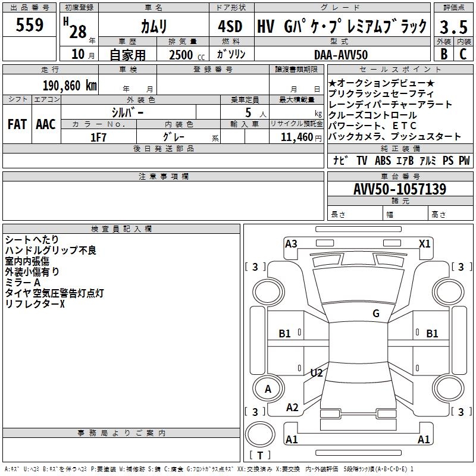Click the wheel marked A on diagram
The height and width of the screenshot is (476, 476).
[268, 389]
